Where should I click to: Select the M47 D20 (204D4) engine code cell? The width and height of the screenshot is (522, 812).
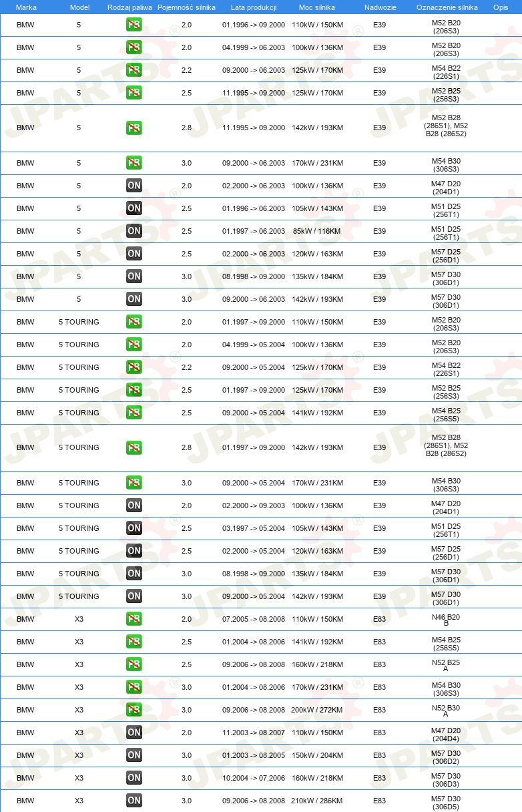(446, 734)
